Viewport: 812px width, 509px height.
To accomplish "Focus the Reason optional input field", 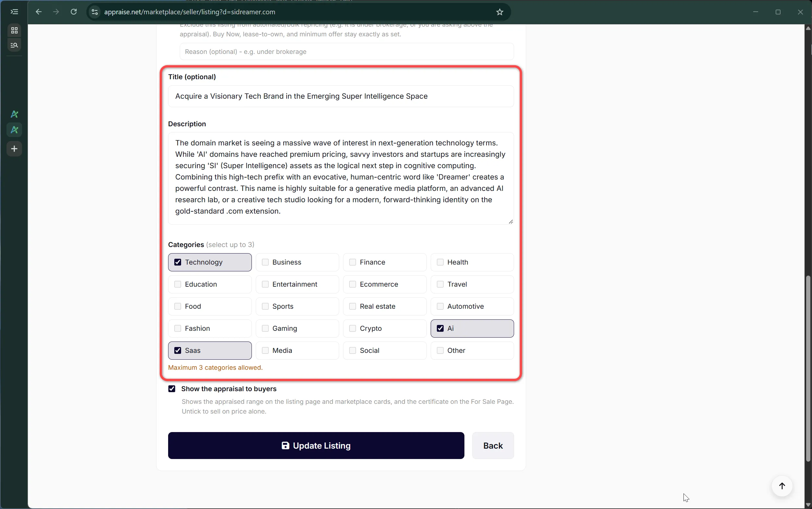I will click(347, 52).
